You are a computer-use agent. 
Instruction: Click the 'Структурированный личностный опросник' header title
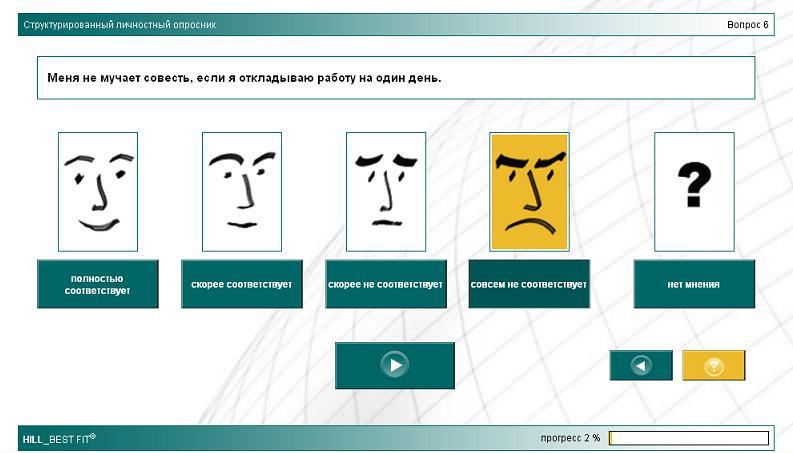(119, 24)
